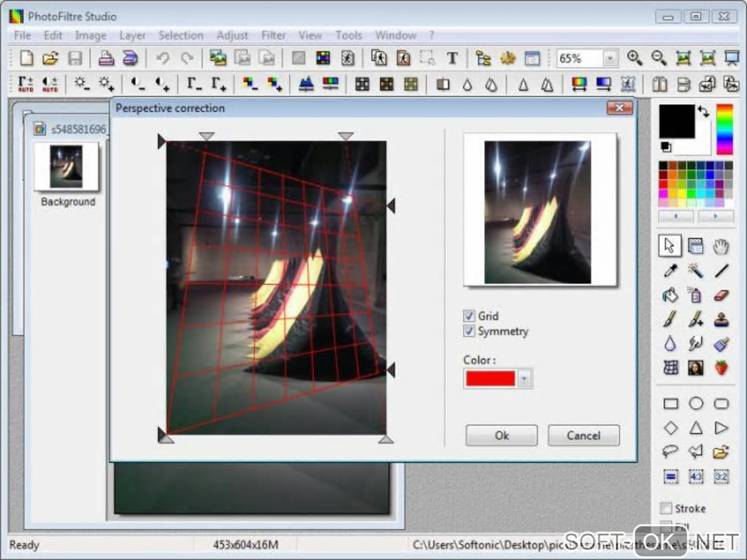This screenshot has height=560, width=747.
Task: Choose the Paint Bucket fill tool
Action: click(x=670, y=295)
